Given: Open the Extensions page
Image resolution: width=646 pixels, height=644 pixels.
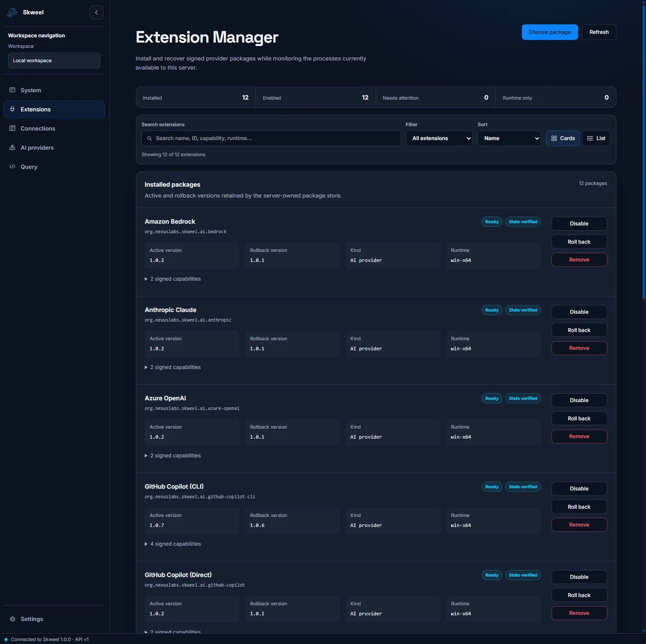Looking at the screenshot, I should pyautogui.click(x=54, y=109).
